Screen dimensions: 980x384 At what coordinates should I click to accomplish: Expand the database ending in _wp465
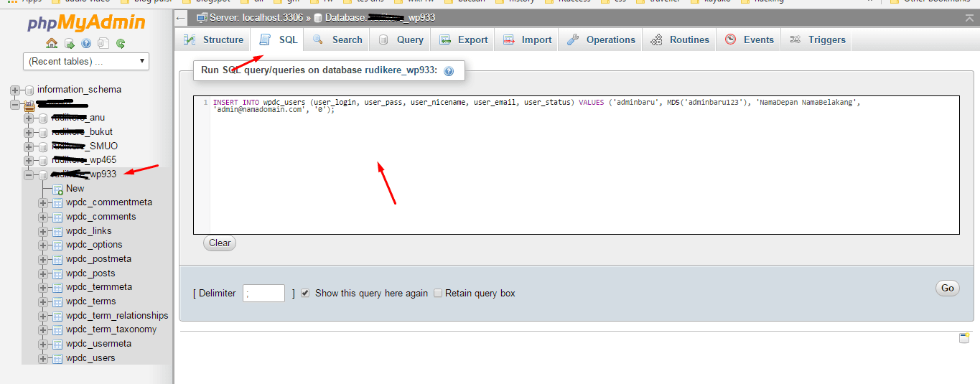coord(29,161)
